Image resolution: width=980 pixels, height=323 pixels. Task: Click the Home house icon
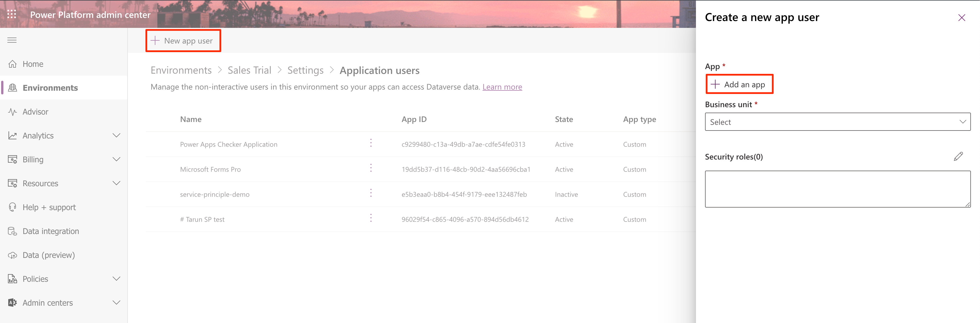coord(12,64)
